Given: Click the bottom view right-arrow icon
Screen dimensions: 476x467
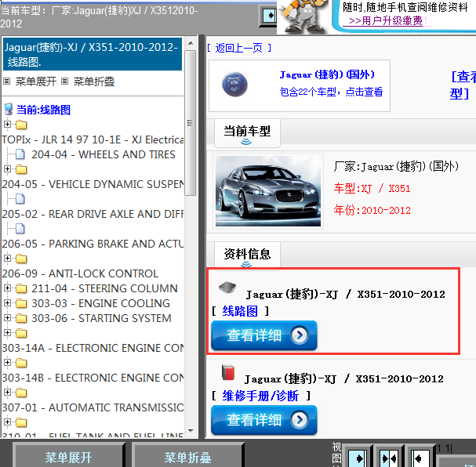Looking at the screenshot, I should pyautogui.click(x=357, y=458).
